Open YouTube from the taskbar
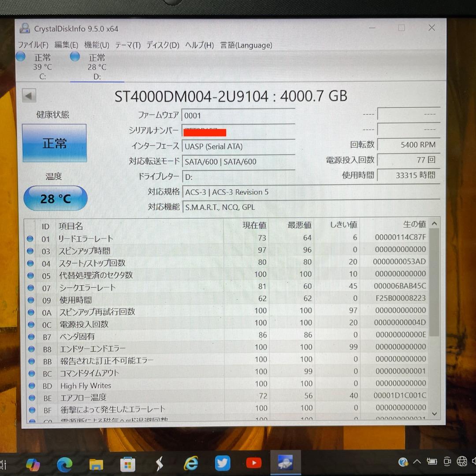Screen dimensions: 476x476 (254, 463)
